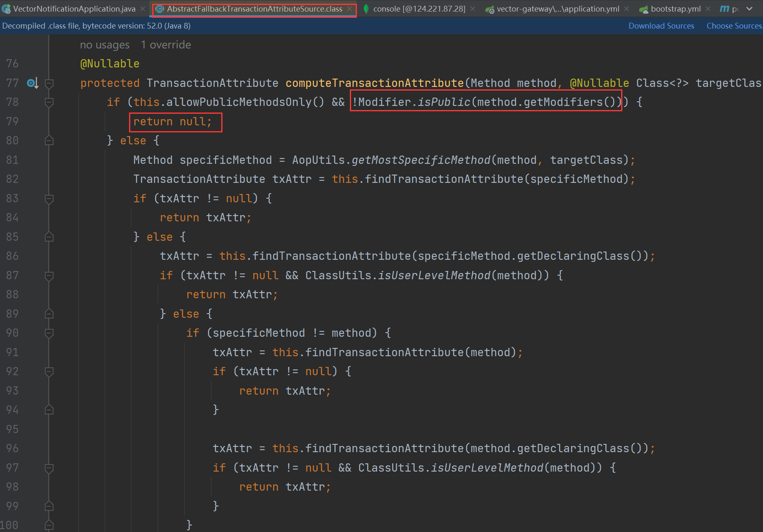
Task: Click line number 81 in gutter
Action: point(12,160)
